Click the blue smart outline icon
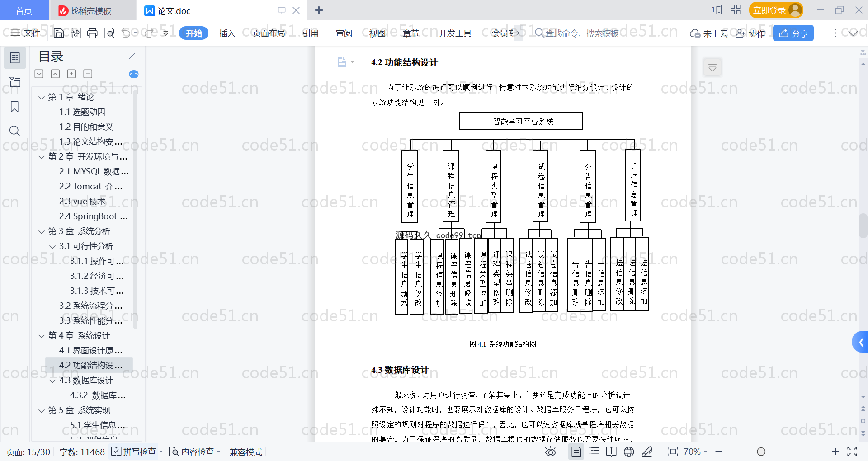 click(134, 74)
